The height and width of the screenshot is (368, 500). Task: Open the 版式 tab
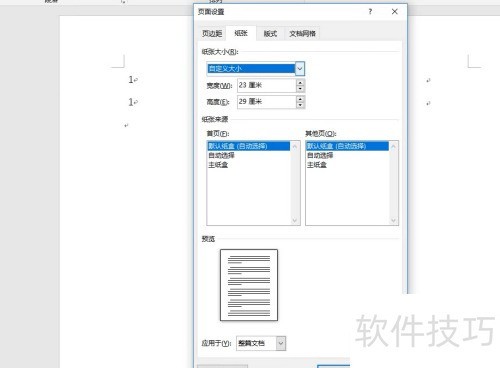(x=270, y=33)
